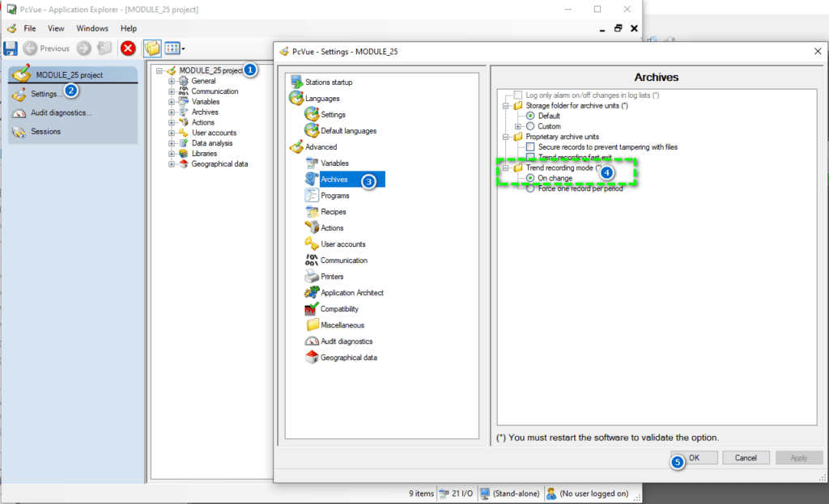Select Miscellaneous folder item
This screenshot has height=504, width=829.
(x=342, y=325)
